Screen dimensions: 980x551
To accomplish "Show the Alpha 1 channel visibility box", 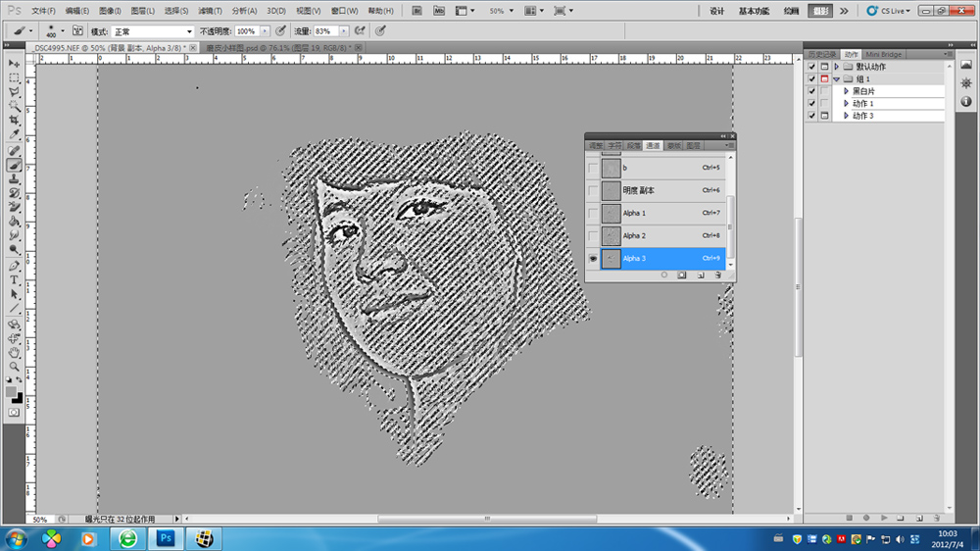I will [593, 213].
